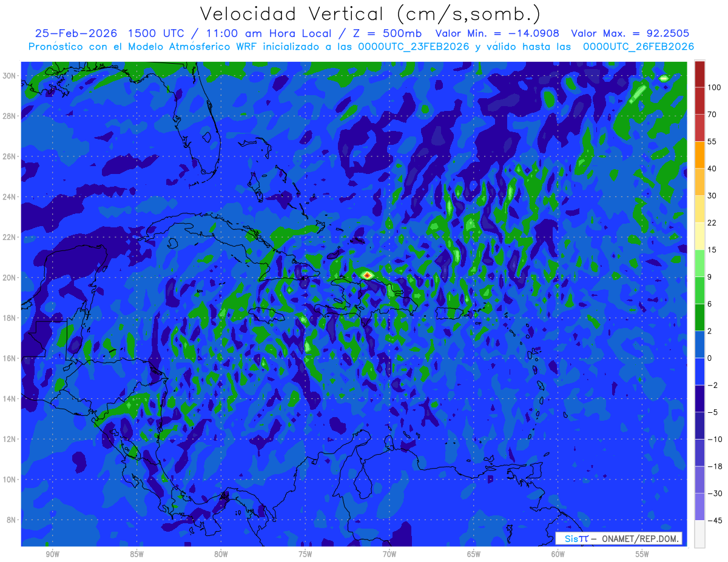The width and height of the screenshot is (728, 562).
Task: Select the color band between 55 and 70
Action: tap(699, 127)
